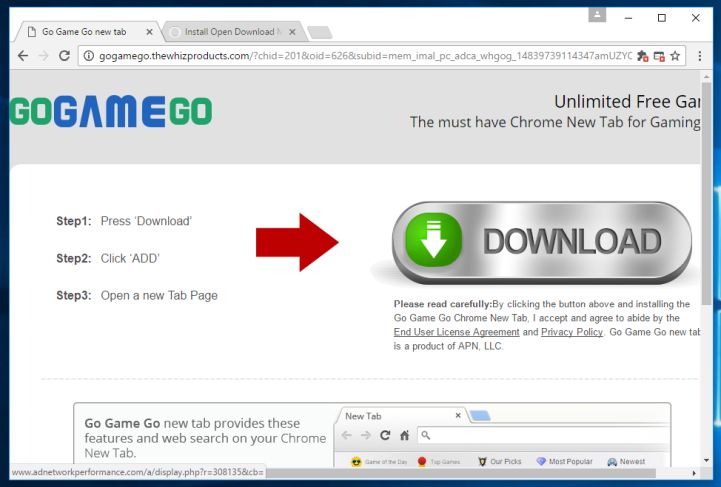Image resolution: width=721 pixels, height=487 pixels.
Task: Click Most Popular in the preview image
Action: pyautogui.click(x=564, y=461)
